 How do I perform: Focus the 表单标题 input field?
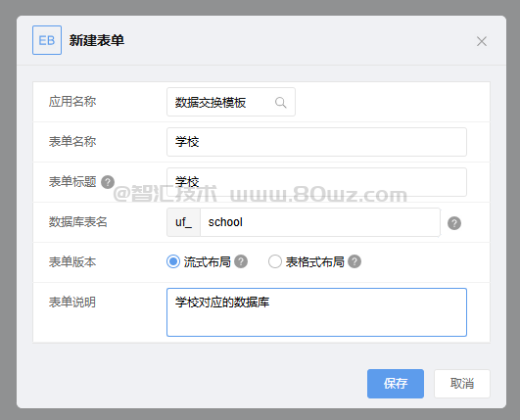coord(316,182)
